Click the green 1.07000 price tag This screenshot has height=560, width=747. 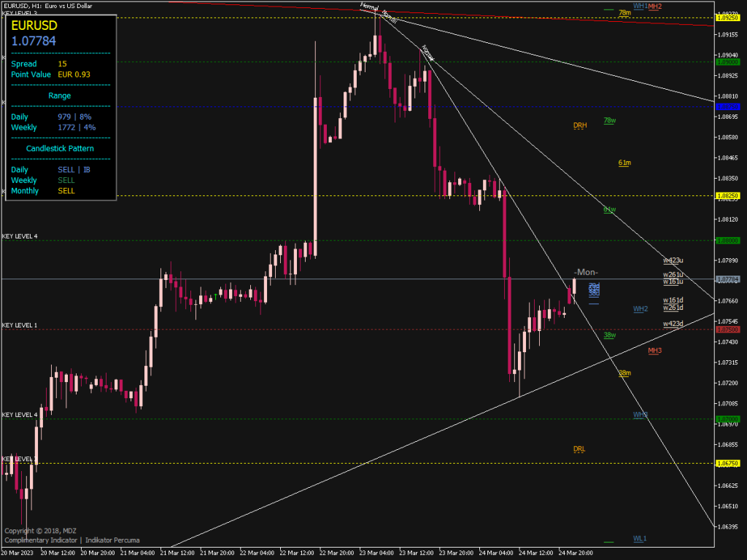[728, 419]
